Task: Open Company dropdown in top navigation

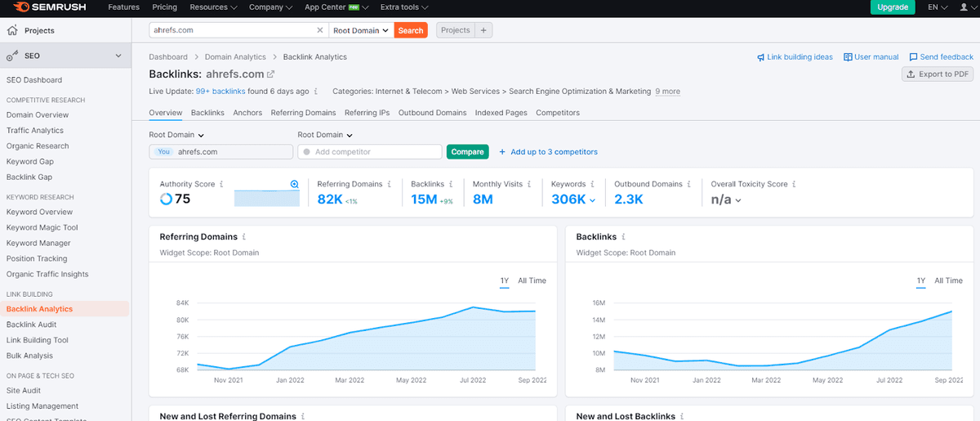Action: 270,7
